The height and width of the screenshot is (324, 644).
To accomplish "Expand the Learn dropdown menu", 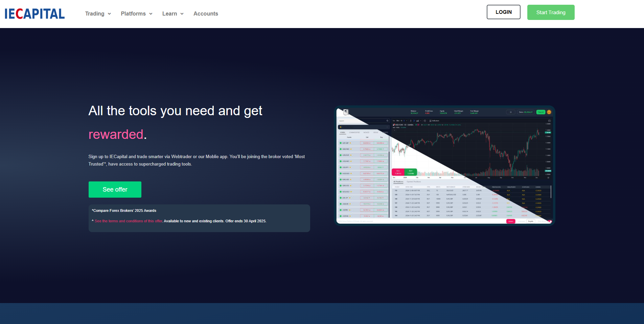I will point(173,14).
